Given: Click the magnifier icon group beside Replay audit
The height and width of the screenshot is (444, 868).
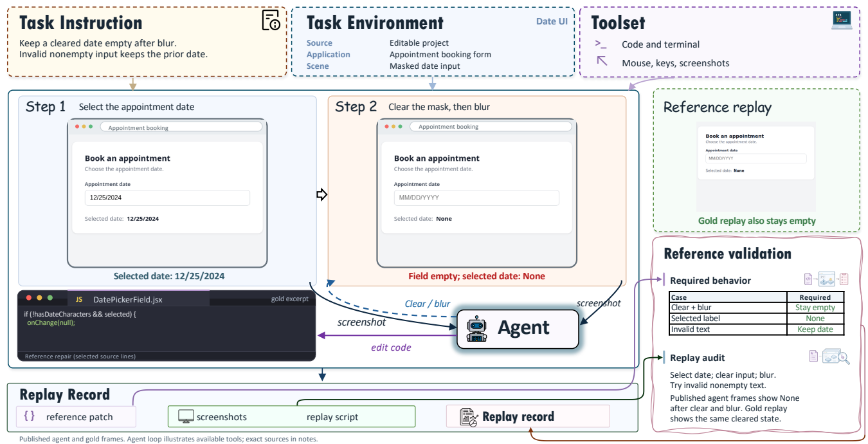Looking at the screenshot, I should click(x=829, y=356).
